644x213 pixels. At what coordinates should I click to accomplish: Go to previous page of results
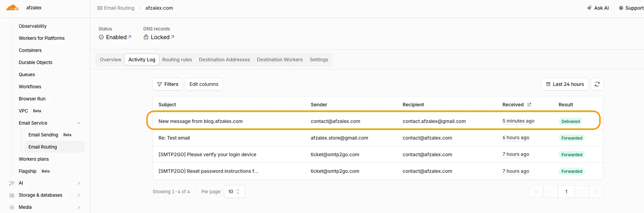tap(551, 192)
